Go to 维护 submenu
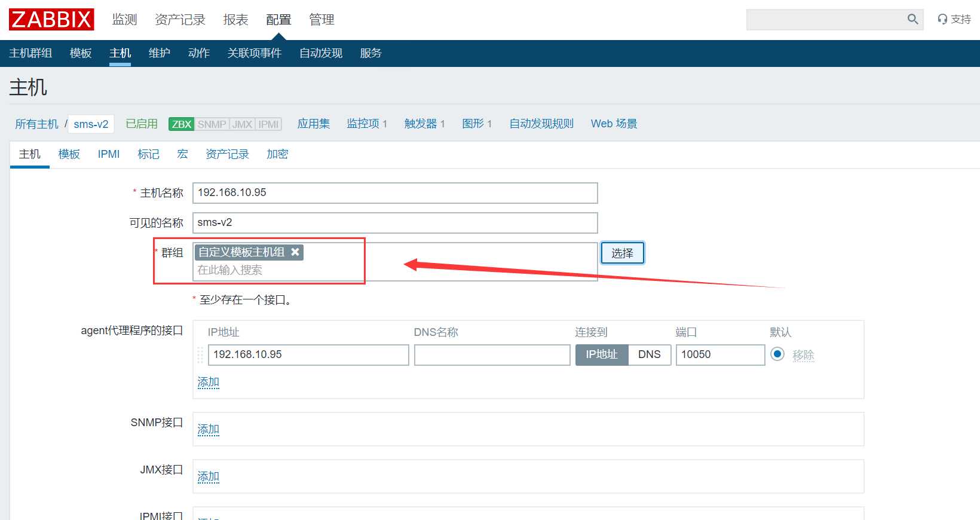 point(160,53)
